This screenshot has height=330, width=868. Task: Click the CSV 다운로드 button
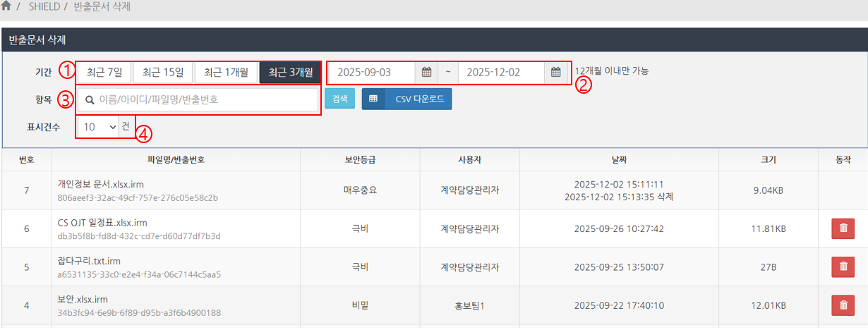coord(419,99)
